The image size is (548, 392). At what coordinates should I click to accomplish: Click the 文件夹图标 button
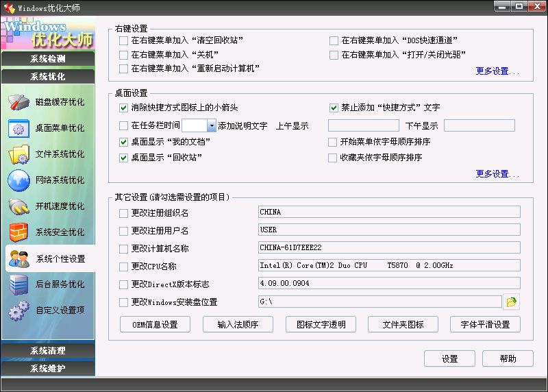click(x=403, y=325)
